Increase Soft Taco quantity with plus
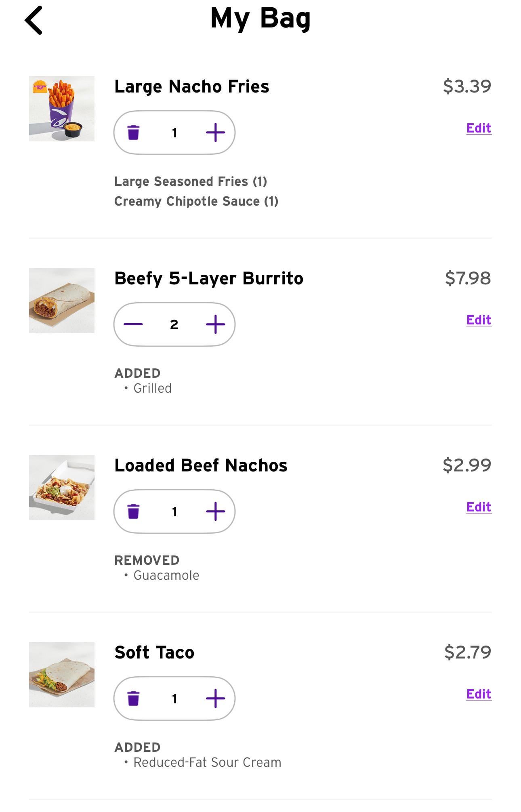521x812 pixels. click(215, 698)
